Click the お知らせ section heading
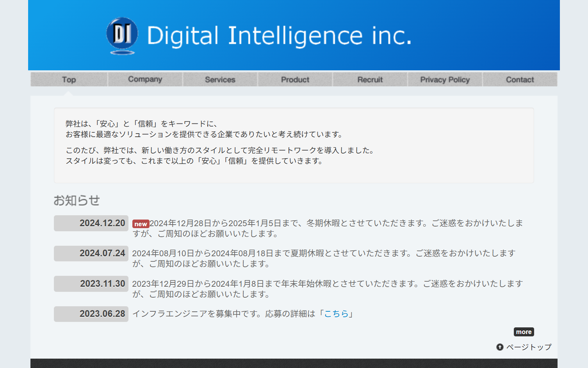The height and width of the screenshot is (368, 588). point(77,200)
